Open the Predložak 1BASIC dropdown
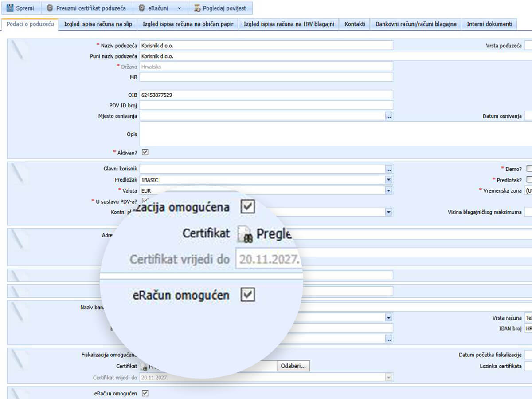532x399 pixels. [x=389, y=180]
